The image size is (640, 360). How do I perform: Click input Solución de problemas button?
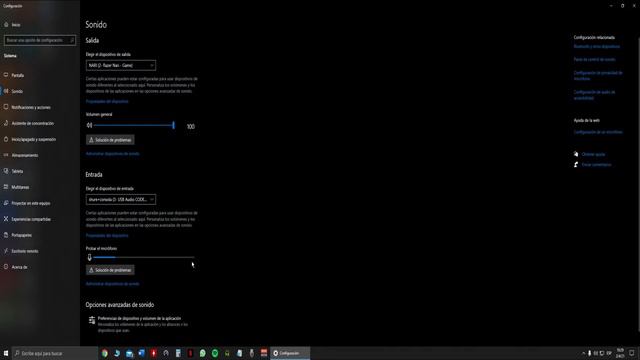tap(110, 270)
